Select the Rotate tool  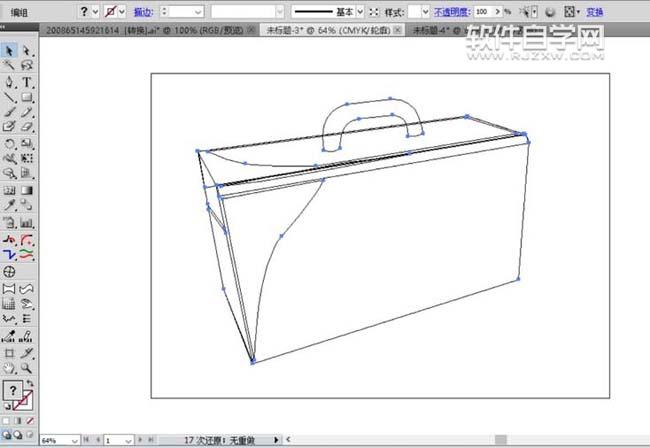tap(9, 144)
